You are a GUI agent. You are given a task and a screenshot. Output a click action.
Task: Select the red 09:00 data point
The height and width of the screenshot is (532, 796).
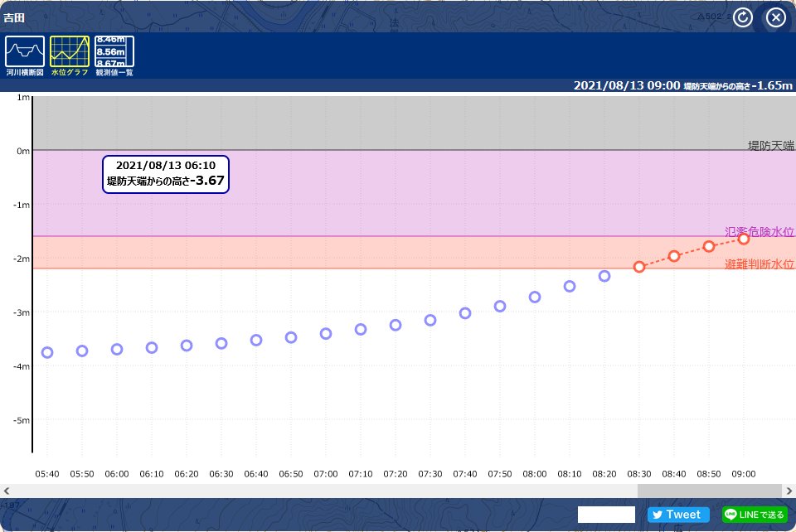[x=744, y=239]
